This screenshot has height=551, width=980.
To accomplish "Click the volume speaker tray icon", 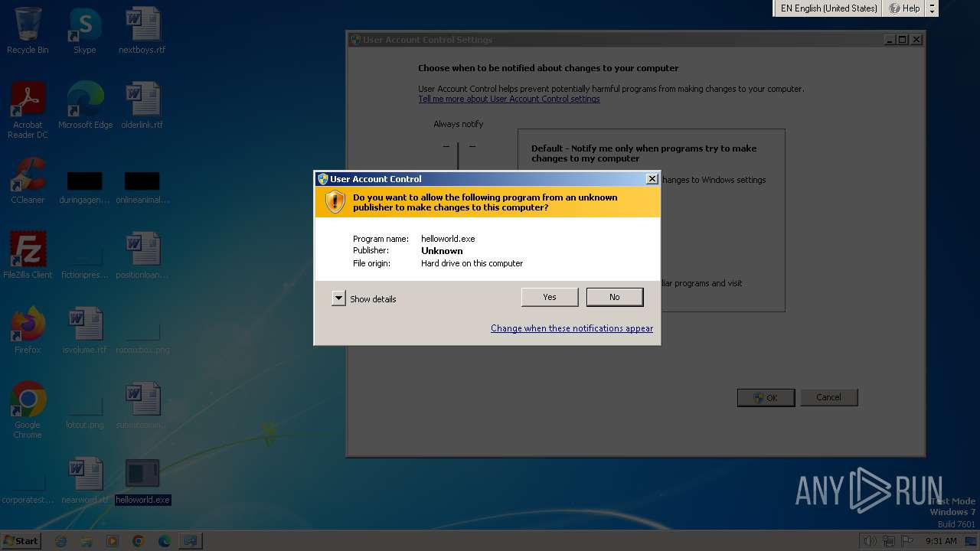I will point(870,541).
